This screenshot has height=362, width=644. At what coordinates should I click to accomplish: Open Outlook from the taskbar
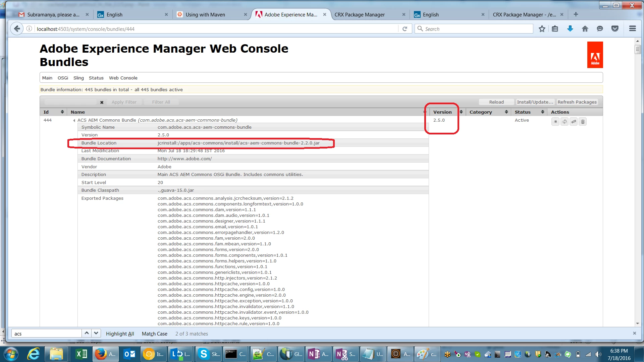click(x=129, y=354)
